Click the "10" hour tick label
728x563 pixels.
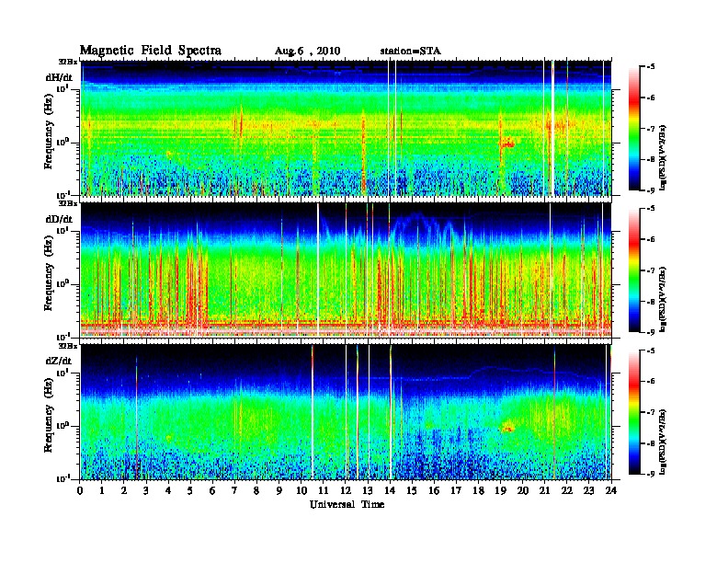[x=301, y=491]
